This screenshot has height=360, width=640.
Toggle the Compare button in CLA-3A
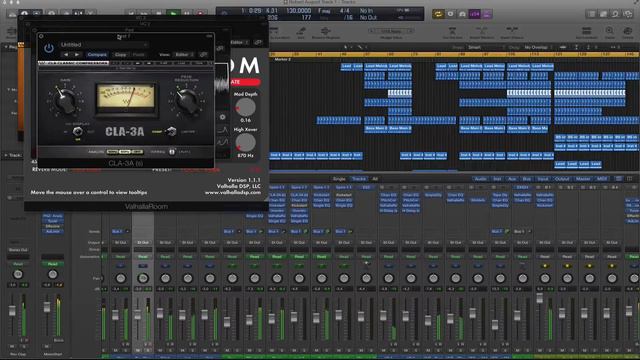97,54
